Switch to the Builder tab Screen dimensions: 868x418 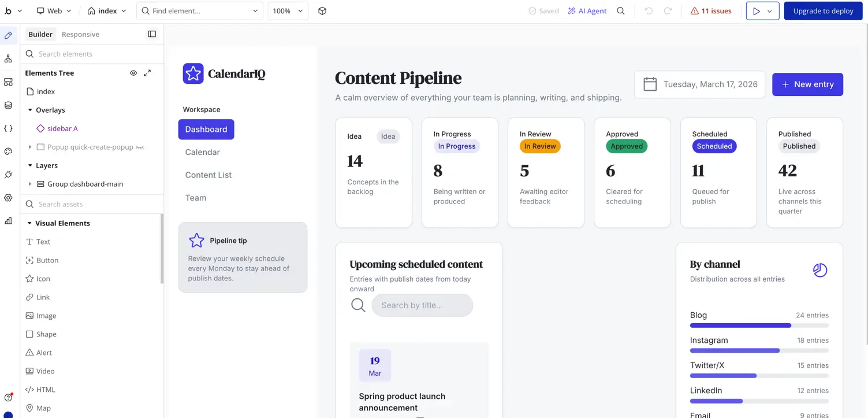click(40, 34)
